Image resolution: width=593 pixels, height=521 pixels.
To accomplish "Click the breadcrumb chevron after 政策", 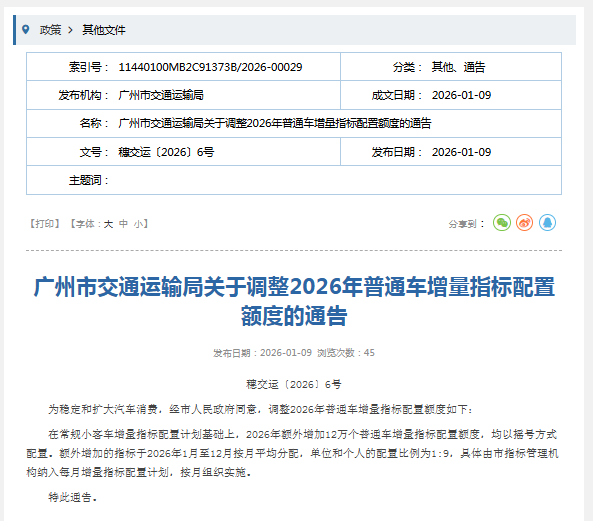I will pyautogui.click(x=70, y=30).
